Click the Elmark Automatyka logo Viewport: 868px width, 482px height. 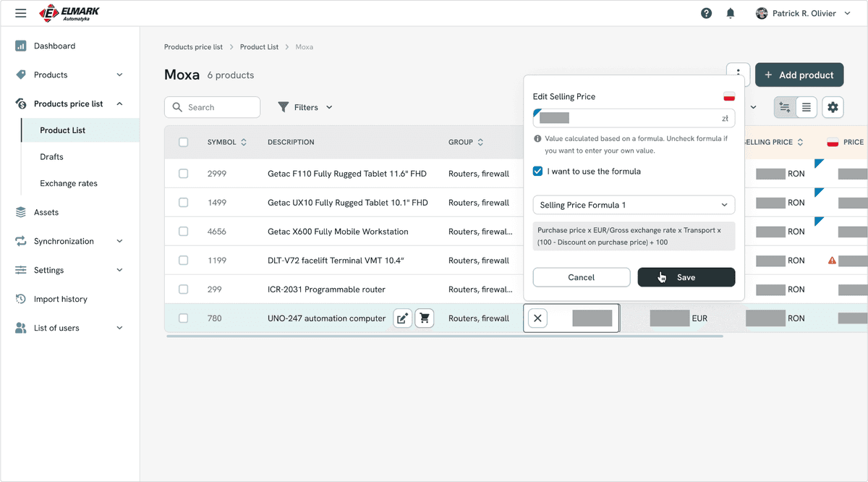[x=69, y=13]
